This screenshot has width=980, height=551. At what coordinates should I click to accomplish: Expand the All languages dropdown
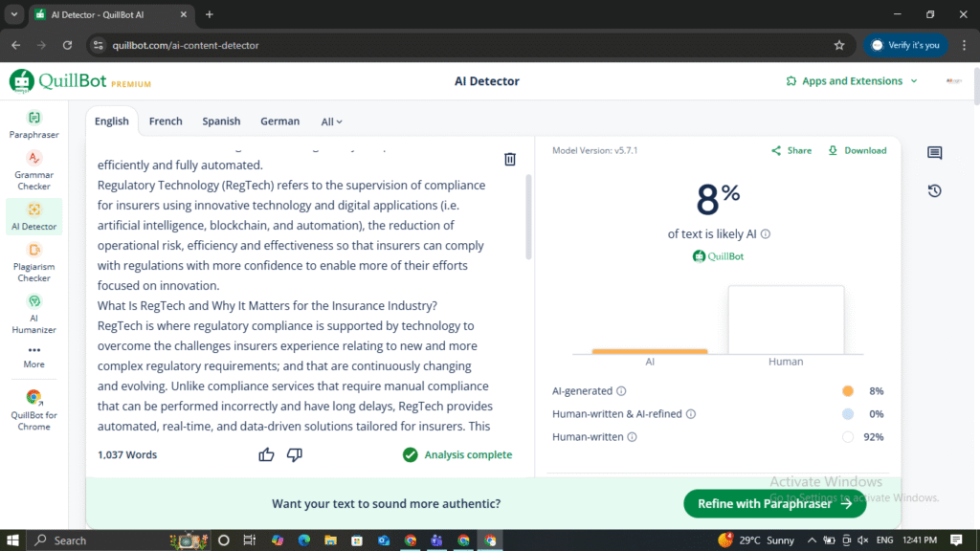331,121
